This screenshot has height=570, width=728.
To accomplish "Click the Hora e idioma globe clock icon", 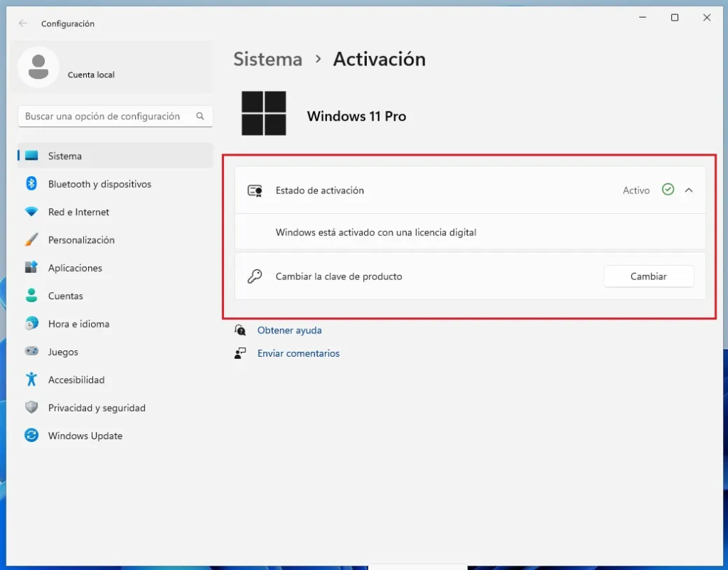I will 31,323.
